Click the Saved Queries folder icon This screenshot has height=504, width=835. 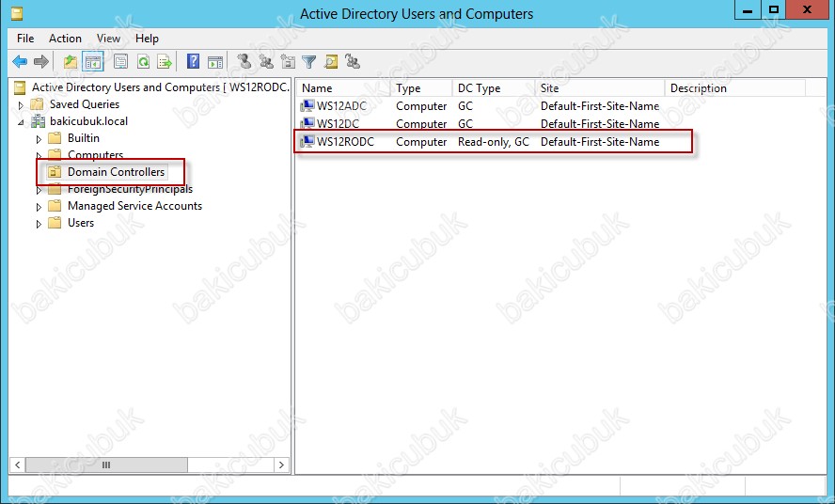point(38,103)
